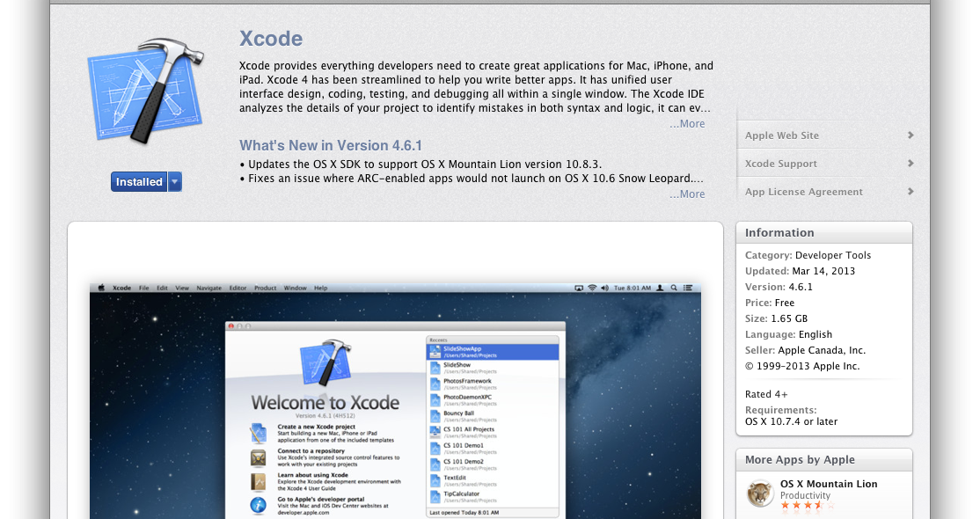Click the icon beside Create a new Xcode project
The height and width of the screenshot is (519, 980).
click(258, 433)
